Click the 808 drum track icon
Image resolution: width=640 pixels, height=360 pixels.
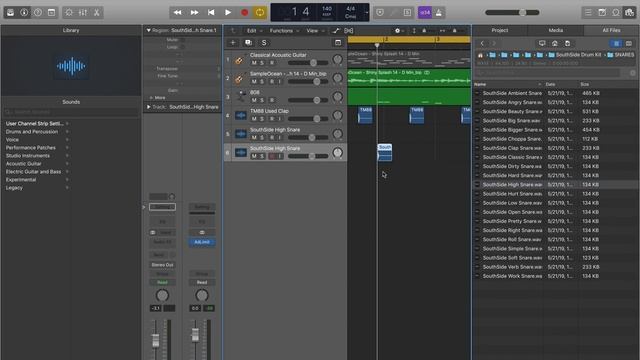(x=241, y=96)
